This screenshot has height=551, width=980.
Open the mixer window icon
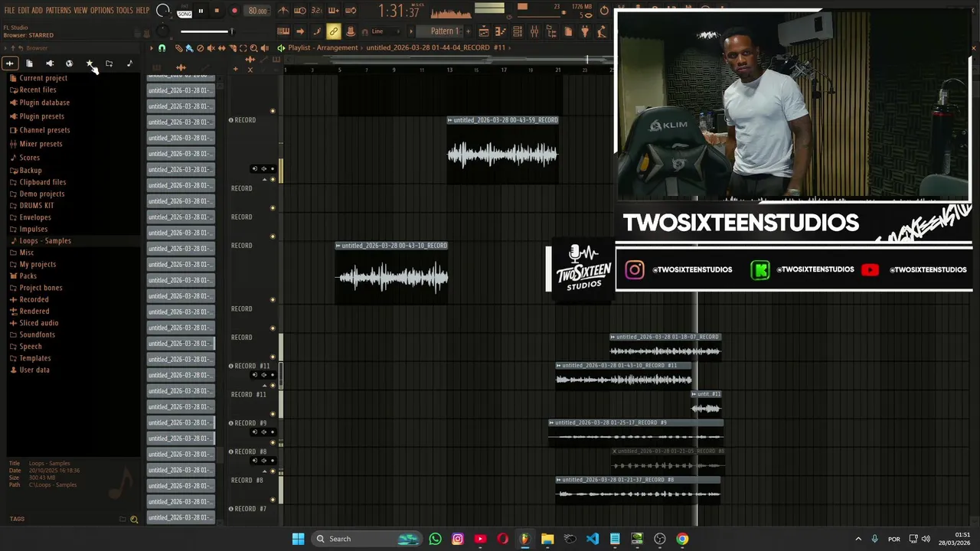[x=534, y=31]
